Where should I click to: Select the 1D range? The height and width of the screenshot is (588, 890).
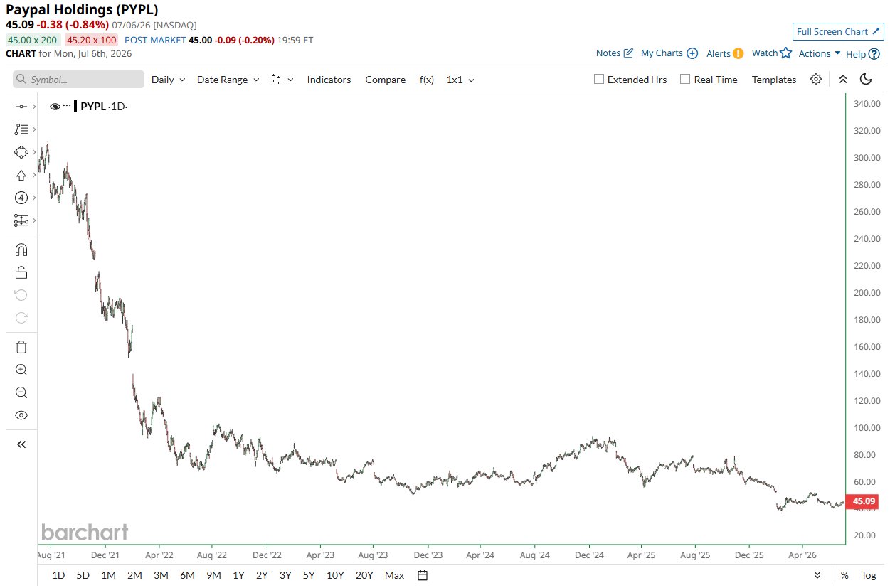(59, 575)
